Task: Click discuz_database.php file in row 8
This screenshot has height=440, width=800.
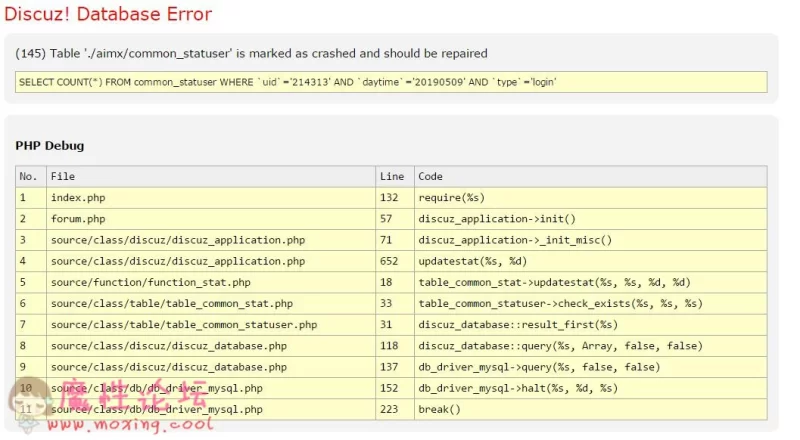Action: [x=211, y=346]
